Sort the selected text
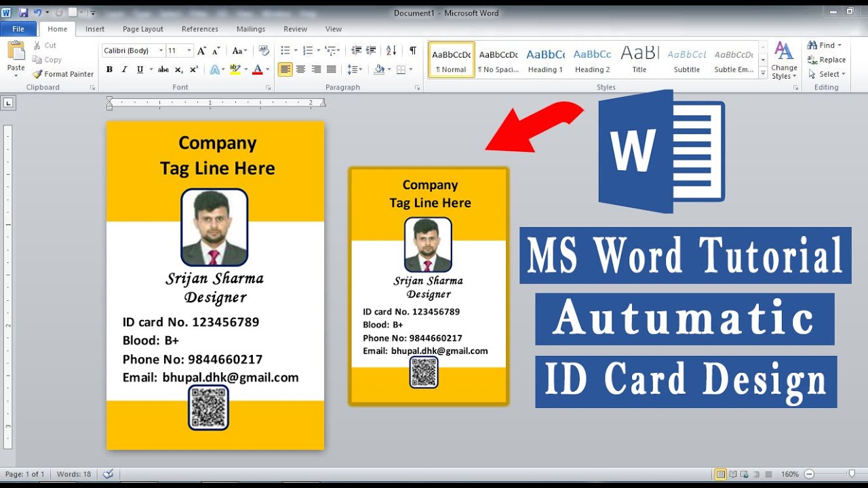Screen dimensions: 868x488 391,51
